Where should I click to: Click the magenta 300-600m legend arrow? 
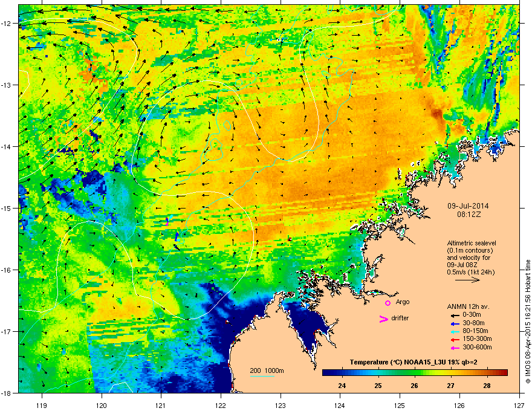tap(455, 348)
